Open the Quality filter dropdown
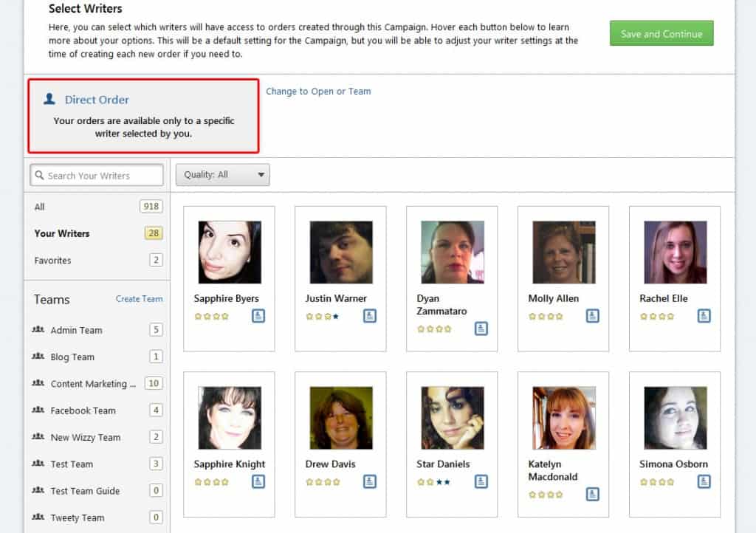The width and height of the screenshot is (756, 533). (221, 174)
